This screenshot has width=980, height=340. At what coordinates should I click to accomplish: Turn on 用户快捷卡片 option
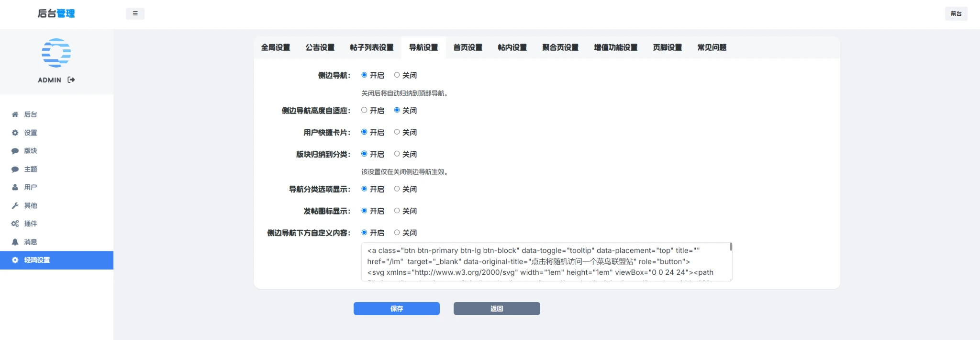pyautogui.click(x=364, y=132)
